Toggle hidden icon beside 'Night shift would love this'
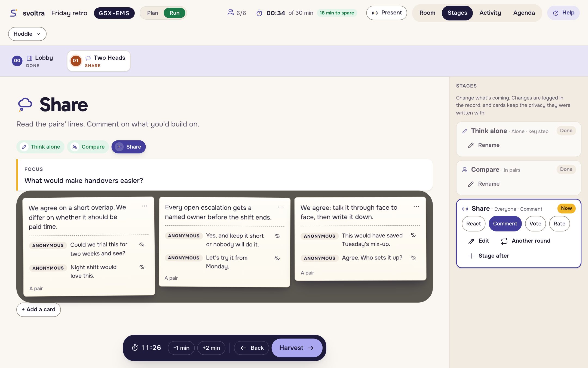 coord(142,267)
